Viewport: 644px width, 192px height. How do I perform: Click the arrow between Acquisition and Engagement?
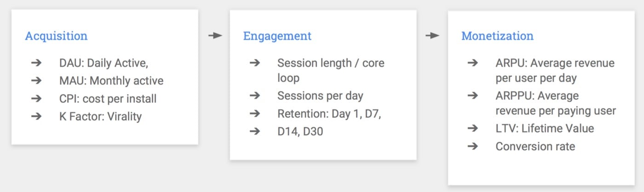(215, 35)
